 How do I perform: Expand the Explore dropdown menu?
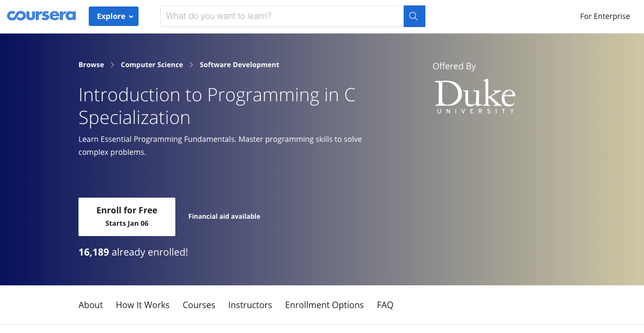(114, 16)
